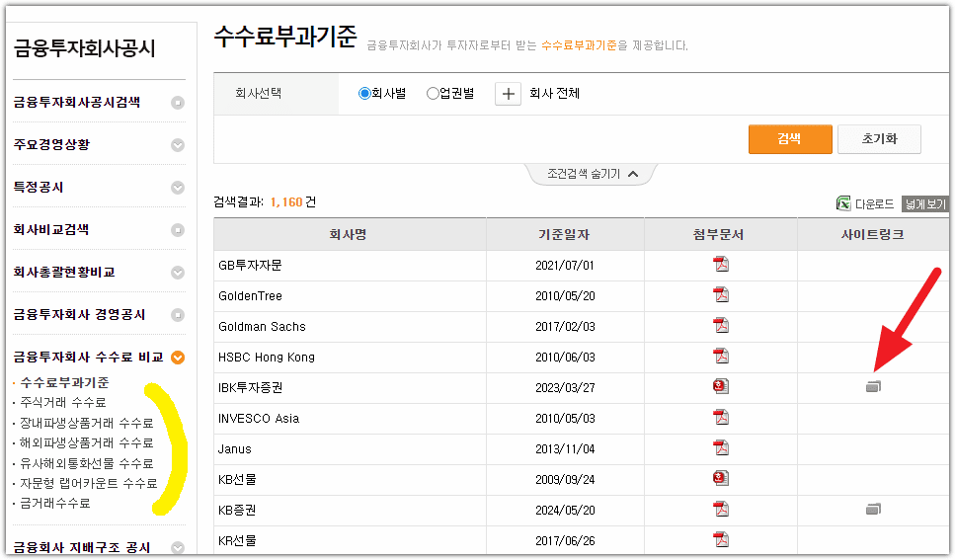Expand 금융회사 지배구조 공시 chevron
Screen dimensions: 955x560
(x=178, y=548)
